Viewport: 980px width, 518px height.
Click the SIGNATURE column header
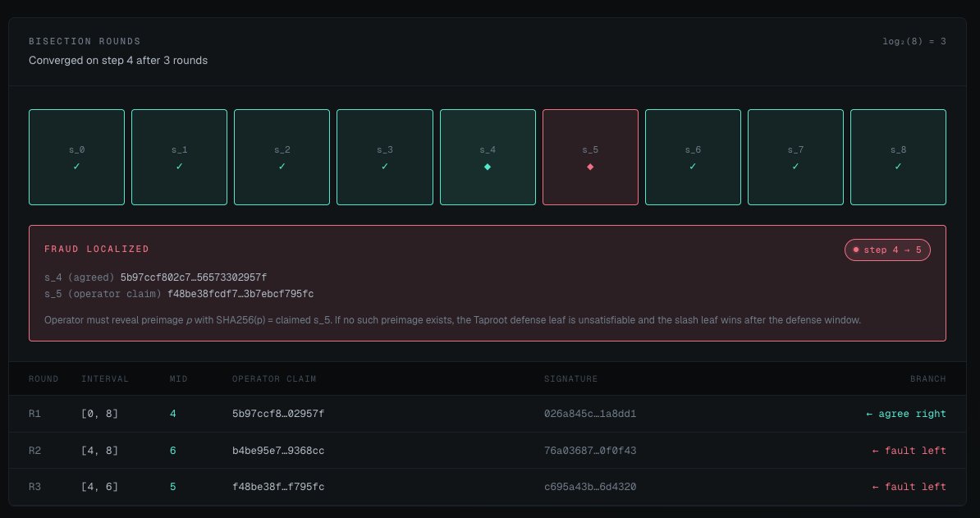571,378
